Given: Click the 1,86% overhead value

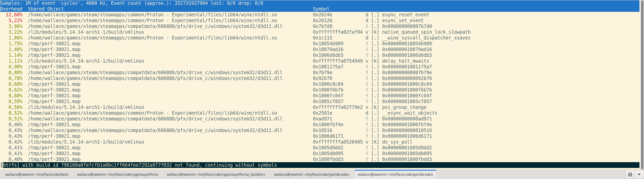Looking at the screenshot, I should pyautogui.click(x=16, y=38).
